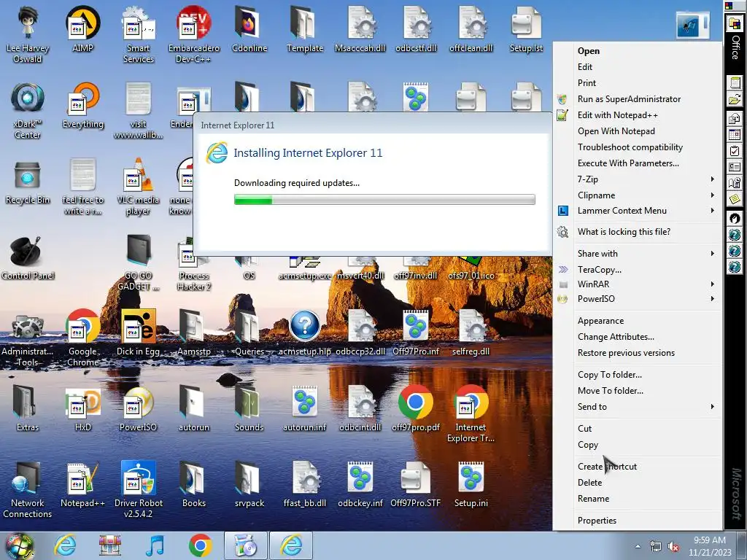Select the Administrative Tools desktop icon
The width and height of the screenshot is (747, 560).
click(x=27, y=339)
